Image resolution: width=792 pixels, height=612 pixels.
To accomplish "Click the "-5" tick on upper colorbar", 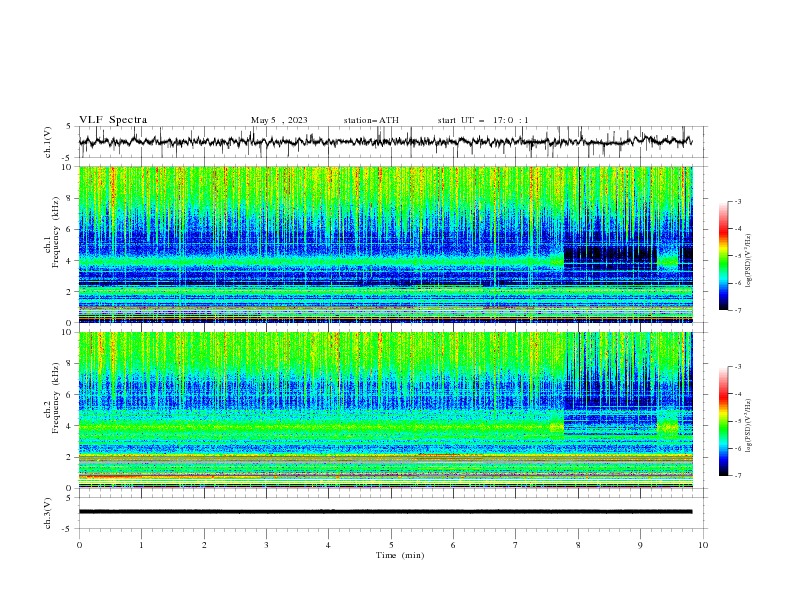I will [x=737, y=256].
